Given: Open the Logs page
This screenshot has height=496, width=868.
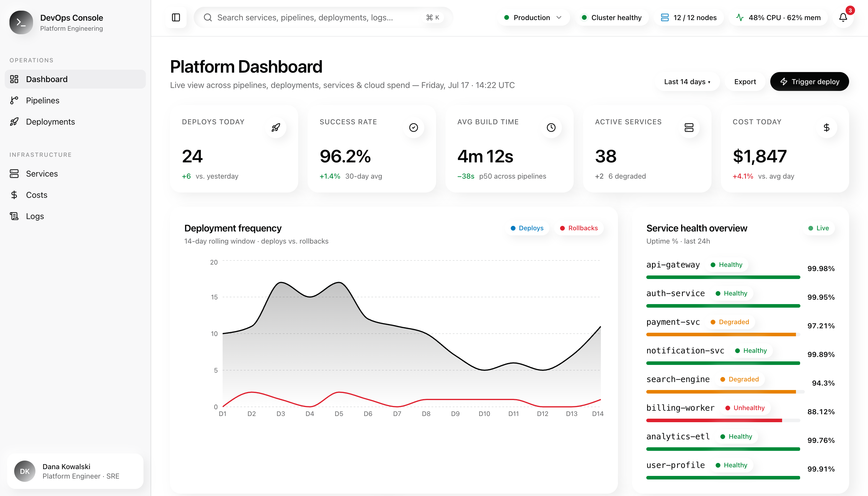Looking at the screenshot, I should click(75, 216).
